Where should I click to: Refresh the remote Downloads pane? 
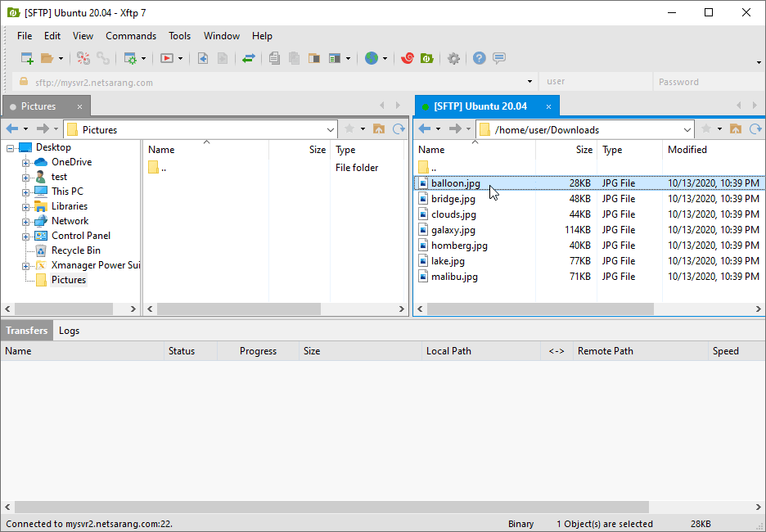(755, 129)
